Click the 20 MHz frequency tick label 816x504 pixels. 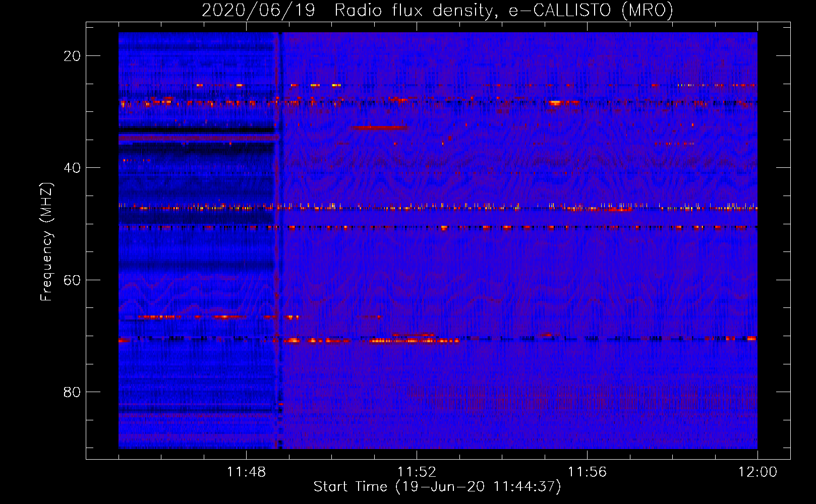[72, 56]
